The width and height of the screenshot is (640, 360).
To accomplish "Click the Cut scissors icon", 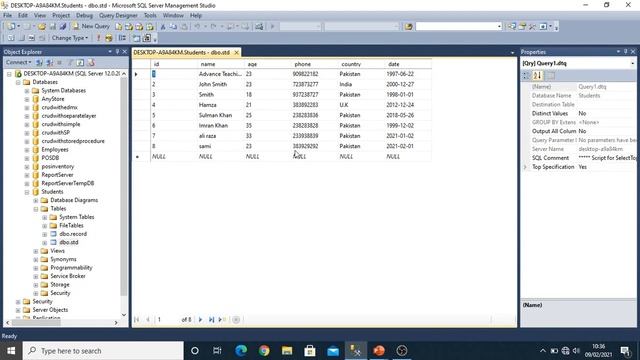I will [x=163, y=27].
